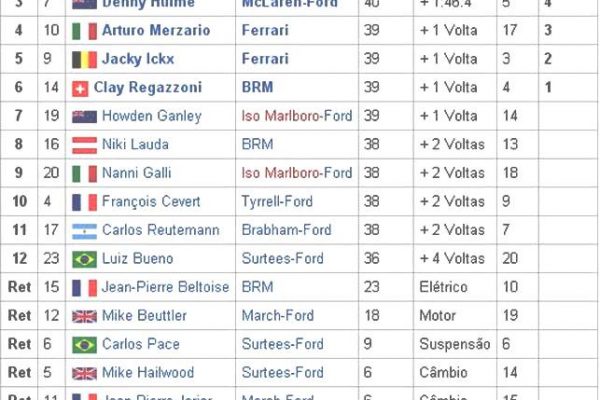This screenshot has height=400, width=600.
Task: Click the Italian flag beside Arturo Merzario
Action: (85, 30)
